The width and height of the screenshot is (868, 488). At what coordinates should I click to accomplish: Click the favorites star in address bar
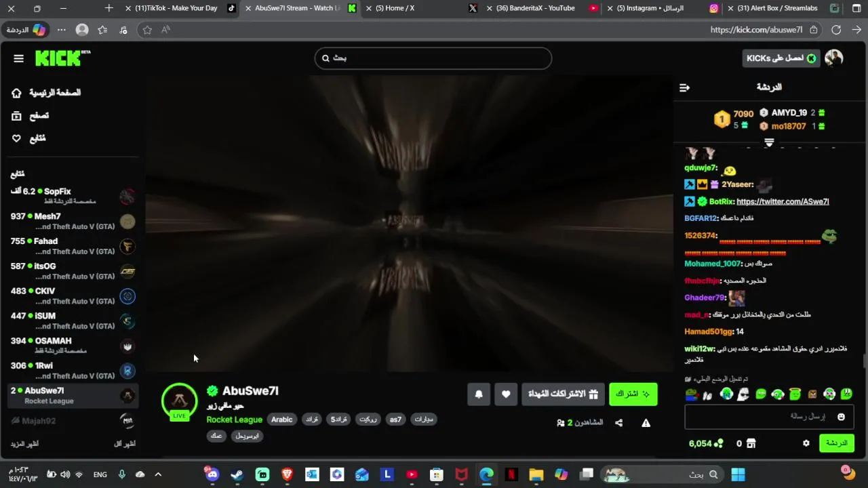click(147, 30)
